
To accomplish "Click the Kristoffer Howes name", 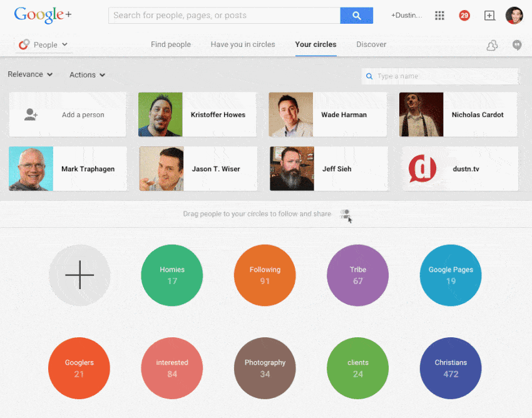I will (x=218, y=115).
